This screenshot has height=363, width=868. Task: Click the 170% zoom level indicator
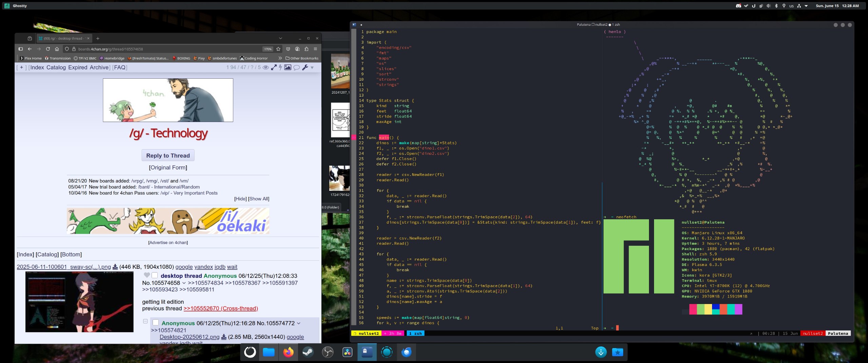(268, 49)
